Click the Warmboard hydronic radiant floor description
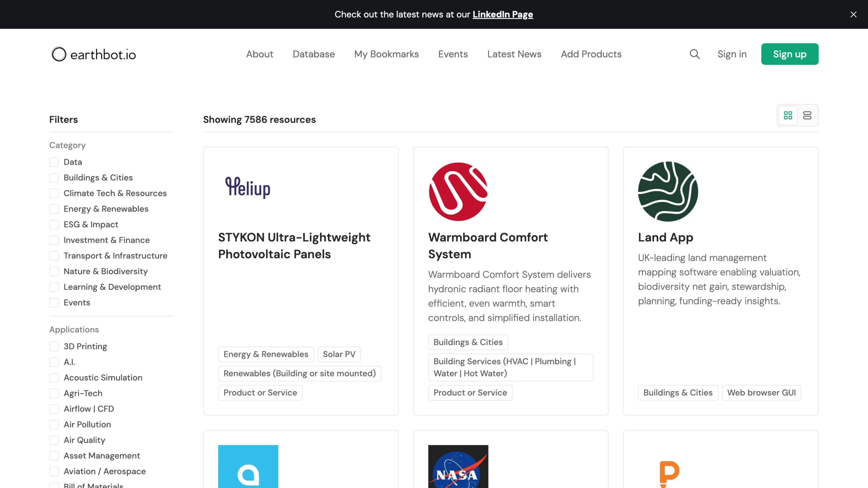Viewport: 868px width, 488px height. coord(509,296)
